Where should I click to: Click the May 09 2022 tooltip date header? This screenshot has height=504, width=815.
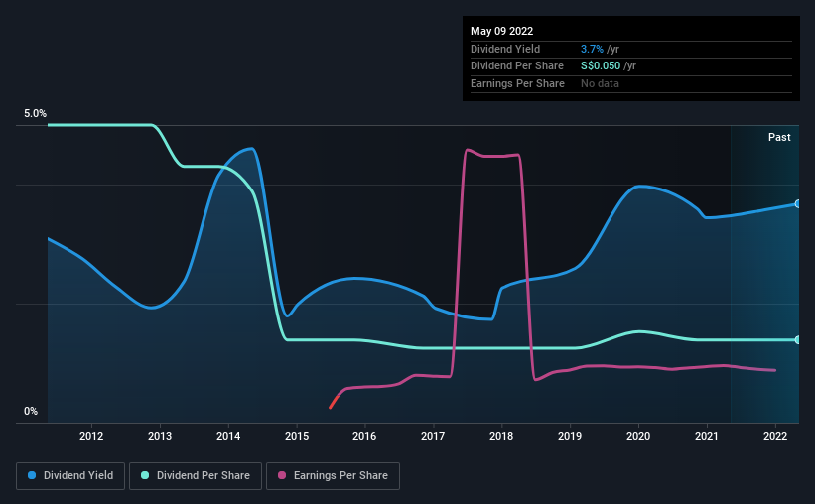tap(501, 31)
